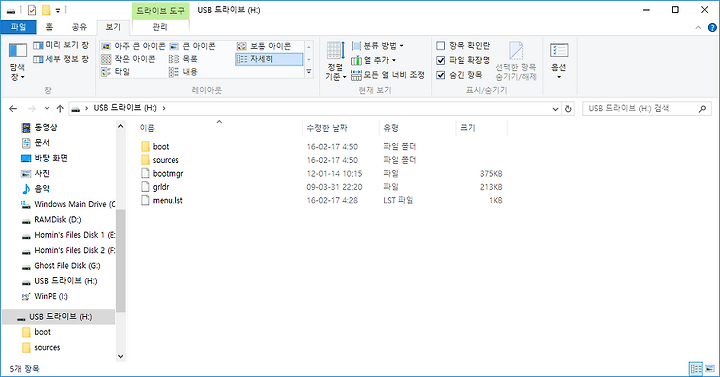
Task: Click the navigation pane scrollbar thumb
Action: pyautogui.click(x=120, y=260)
